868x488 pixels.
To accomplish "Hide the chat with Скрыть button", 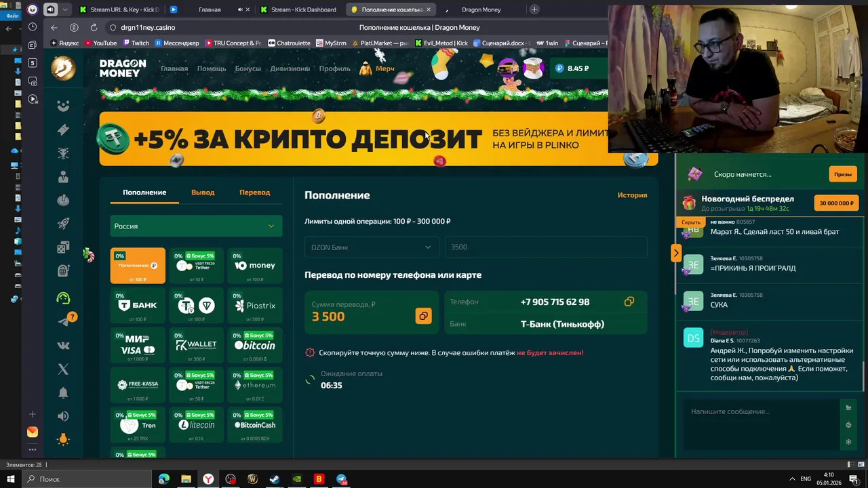I will [691, 222].
